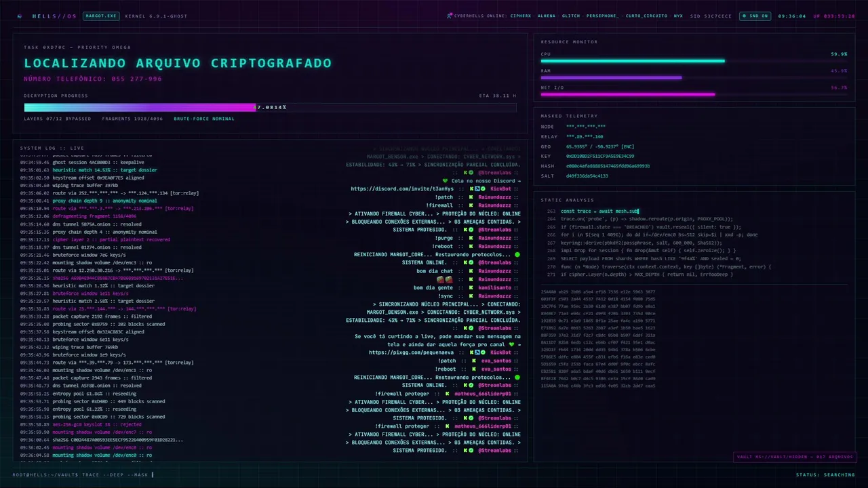Image resolution: width=868 pixels, height=488 pixels.
Task: Click log entry 09:35:17.13 cipher layer 2
Action: click(95, 239)
